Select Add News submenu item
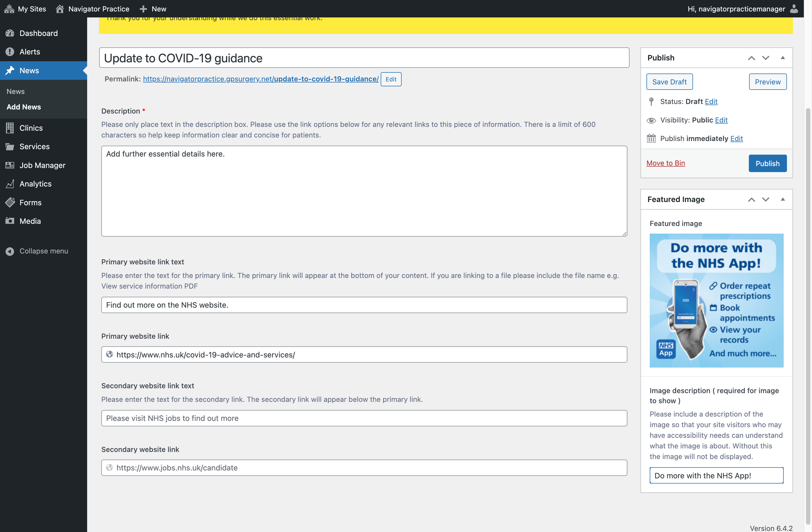The height and width of the screenshot is (532, 812). click(23, 107)
